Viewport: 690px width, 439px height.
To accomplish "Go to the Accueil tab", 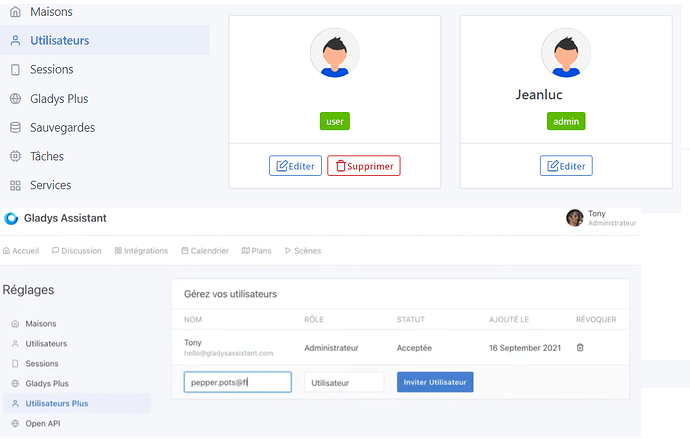I will [x=21, y=251].
